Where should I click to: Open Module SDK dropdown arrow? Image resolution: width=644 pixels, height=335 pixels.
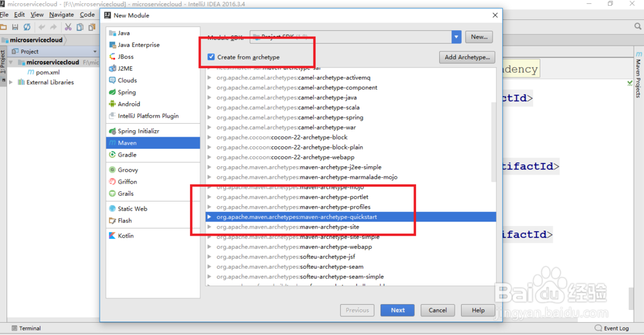(457, 37)
